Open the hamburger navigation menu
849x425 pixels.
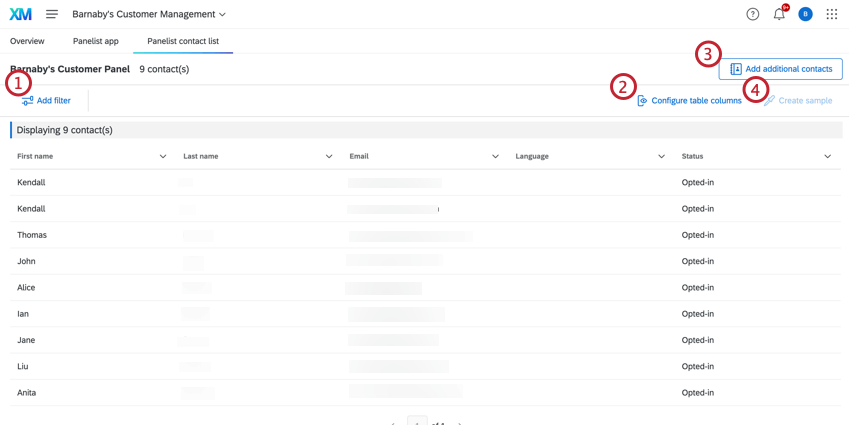click(52, 15)
